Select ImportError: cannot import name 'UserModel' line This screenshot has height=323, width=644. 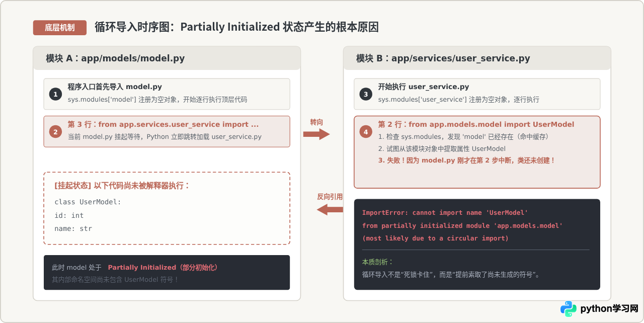coord(445,213)
